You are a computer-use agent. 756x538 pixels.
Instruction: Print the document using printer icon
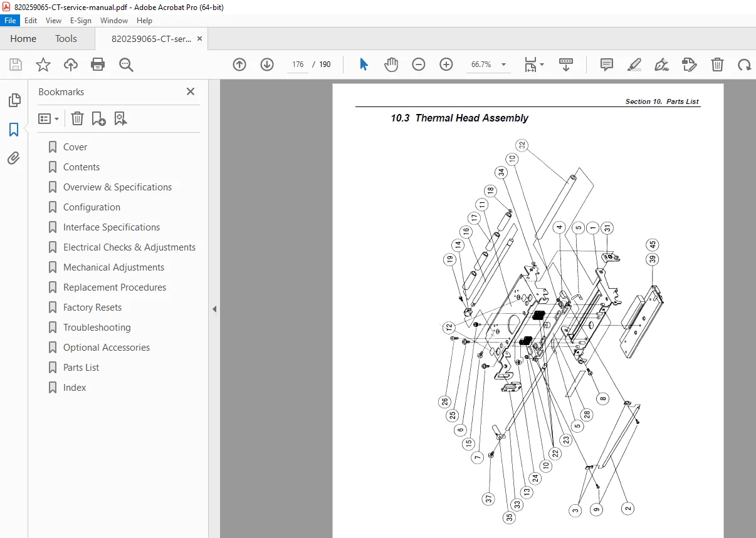coord(98,65)
